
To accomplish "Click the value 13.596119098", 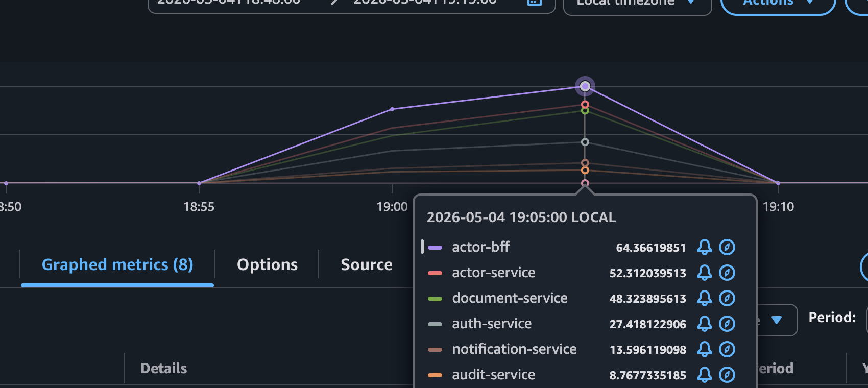I will pyautogui.click(x=648, y=350).
